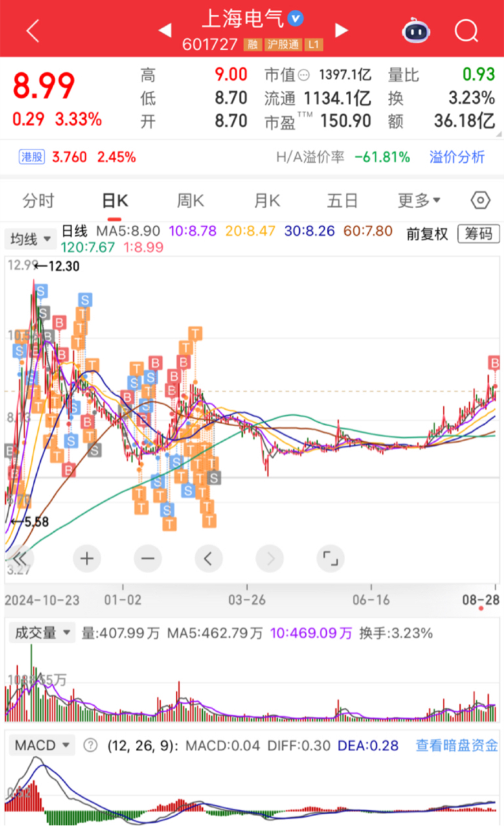Open the search magnifier
The height and width of the screenshot is (826, 504).
(466, 30)
